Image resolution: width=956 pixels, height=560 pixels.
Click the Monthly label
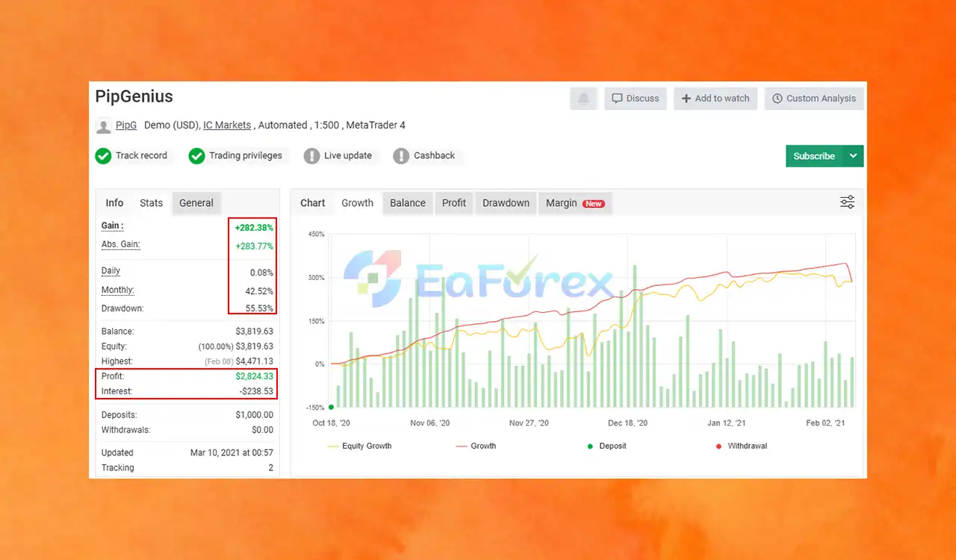click(118, 290)
